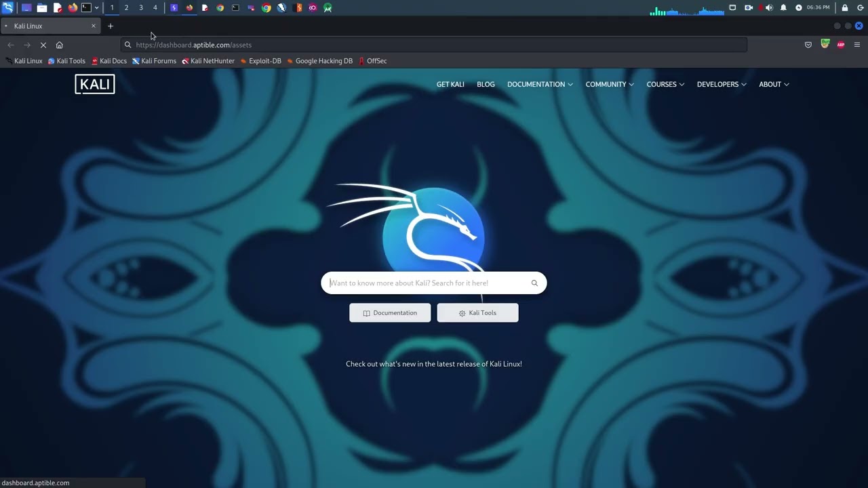The image size is (868, 488).
Task: Open the Google Hacking DB bookmark
Action: [x=320, y=61]
